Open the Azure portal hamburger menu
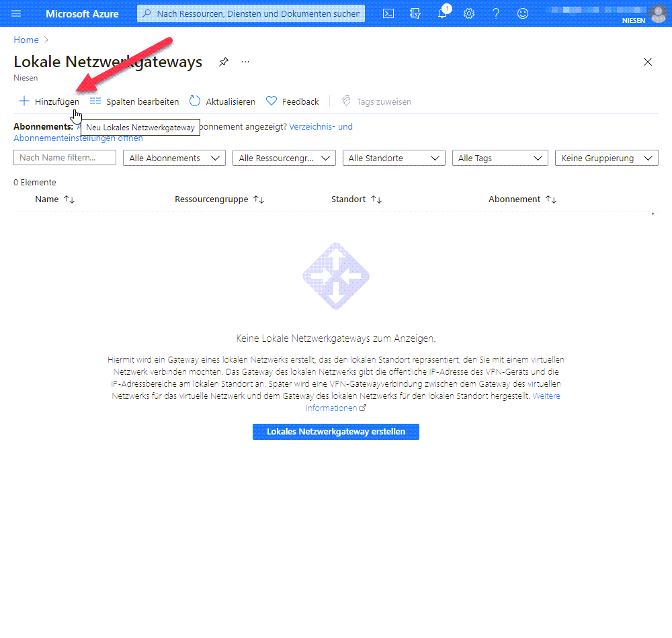The width and height of the screenshot is (672, 638). pos(16,13)
